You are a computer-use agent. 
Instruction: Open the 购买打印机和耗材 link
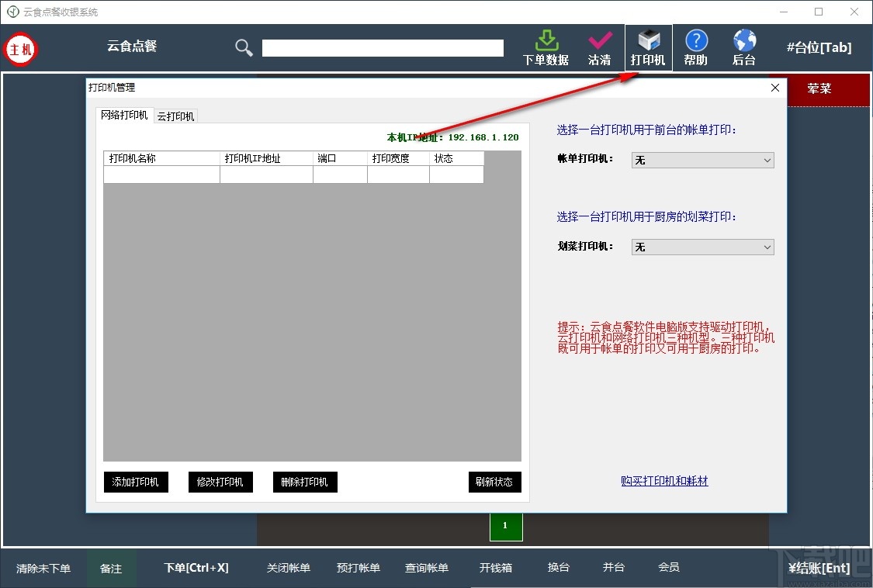(664, 480)
